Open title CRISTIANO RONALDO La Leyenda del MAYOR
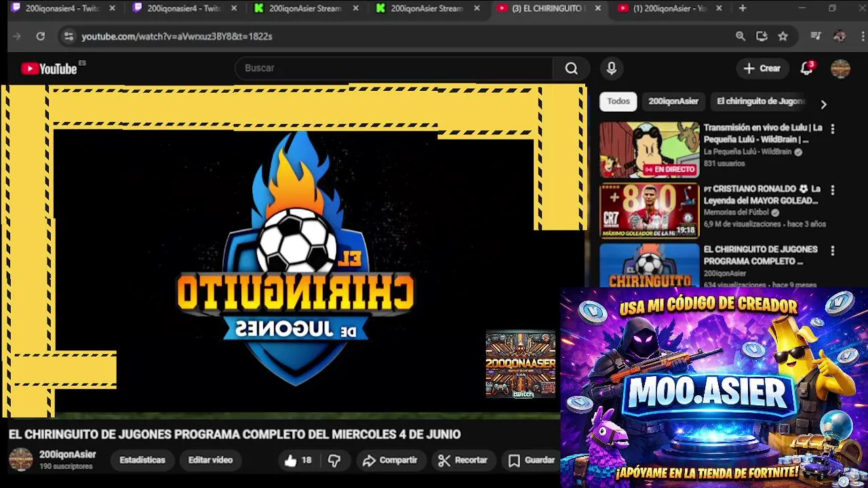The image size is (868, 488). [x=762, y=195]
